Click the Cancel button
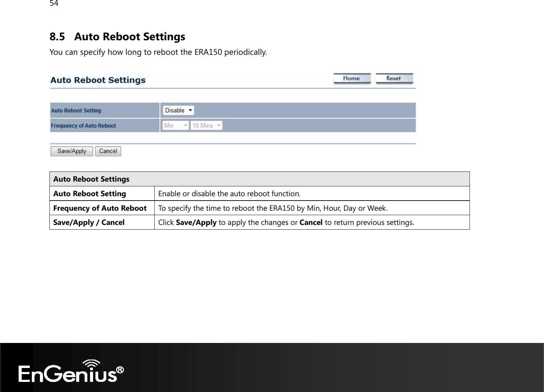The height and width of the screenshot is (392, 544). [108, 151]
